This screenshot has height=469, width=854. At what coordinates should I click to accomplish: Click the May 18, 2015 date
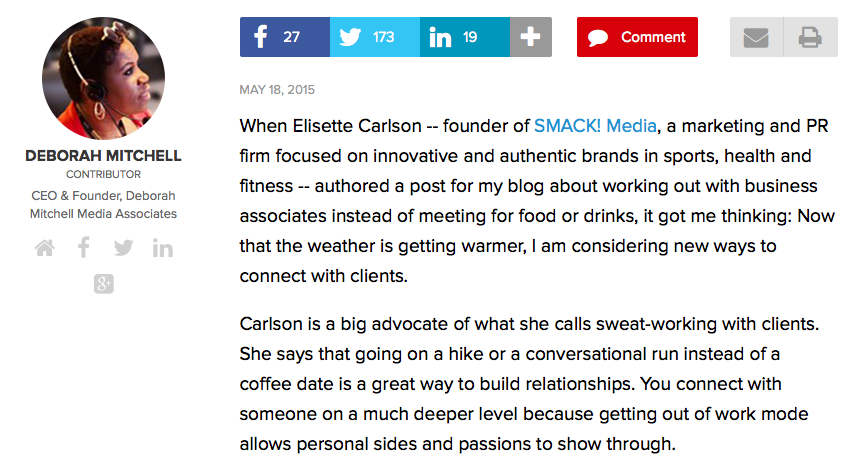coord(277,90)
